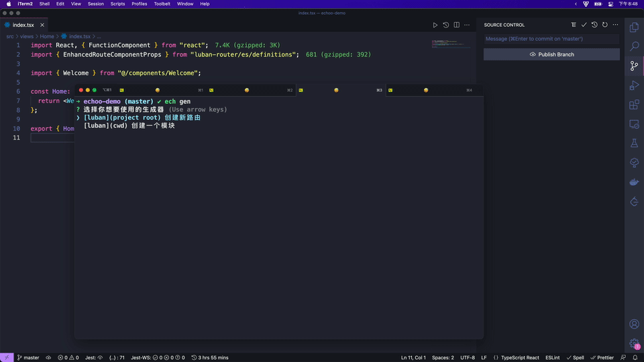
Task: Open the iTerm2 application menu
Action: pos(25,4)
